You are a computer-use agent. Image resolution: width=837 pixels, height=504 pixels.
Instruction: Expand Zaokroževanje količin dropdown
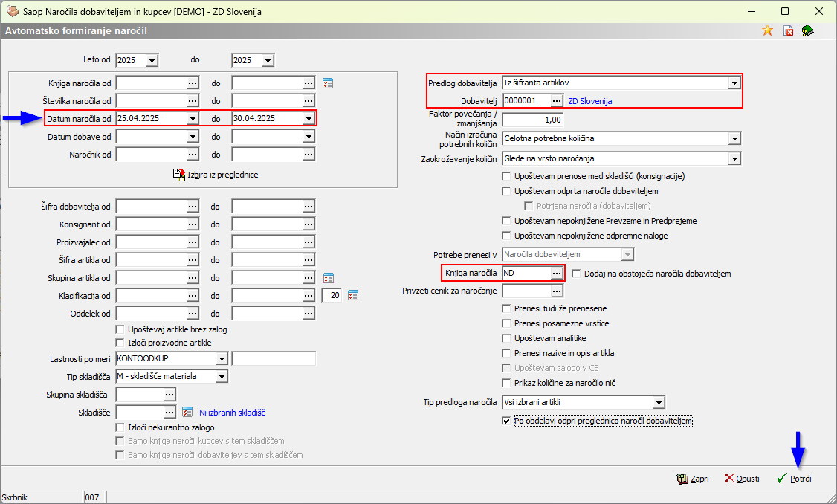[x=734, y=158]
